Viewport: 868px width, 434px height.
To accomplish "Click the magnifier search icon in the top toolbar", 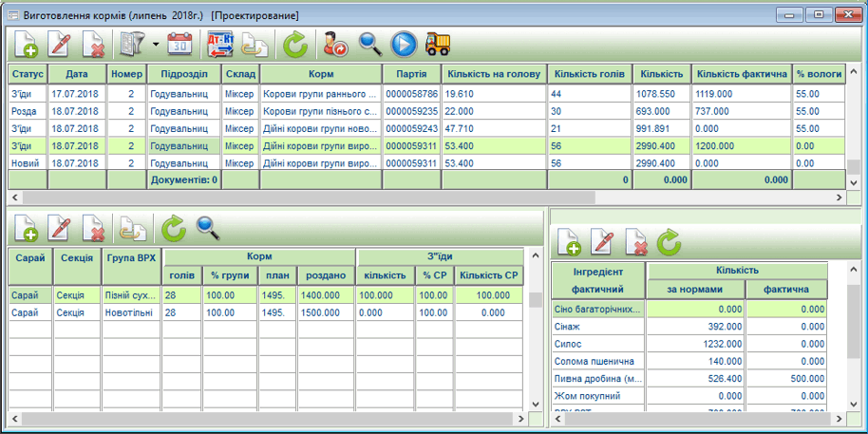I will (370, 44).
